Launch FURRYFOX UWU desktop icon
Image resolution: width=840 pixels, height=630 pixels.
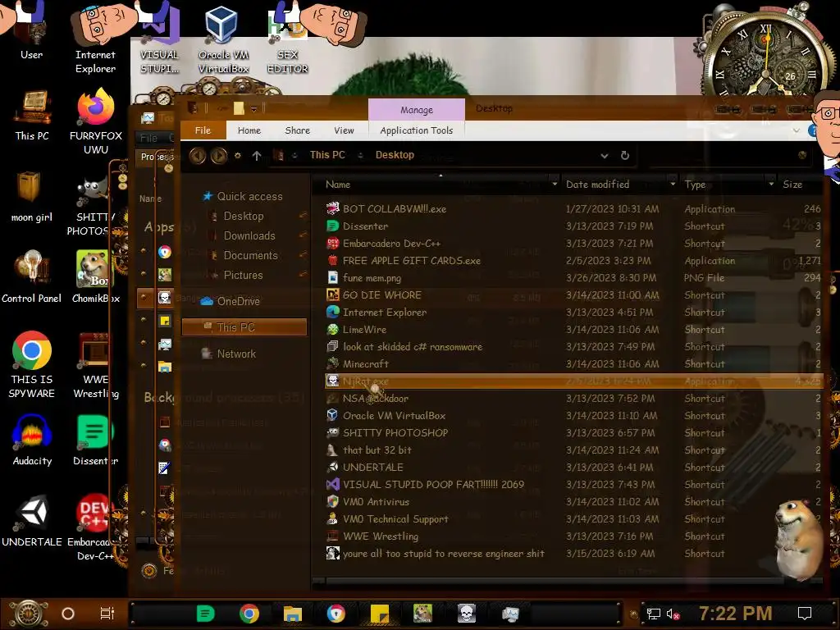(x=95, y=122)
